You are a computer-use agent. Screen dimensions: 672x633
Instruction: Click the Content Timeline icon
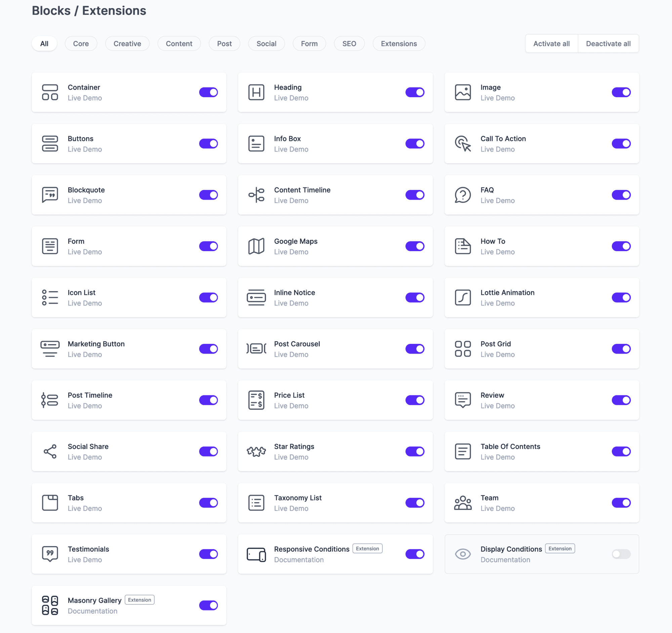click(x=256, y=195)
